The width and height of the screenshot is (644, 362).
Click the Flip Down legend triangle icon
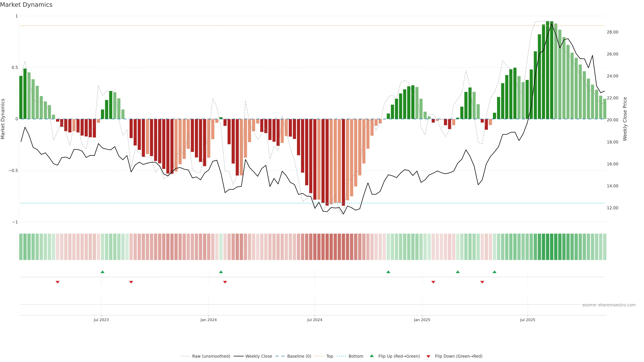pyautogui.click(x=428, y=356)
